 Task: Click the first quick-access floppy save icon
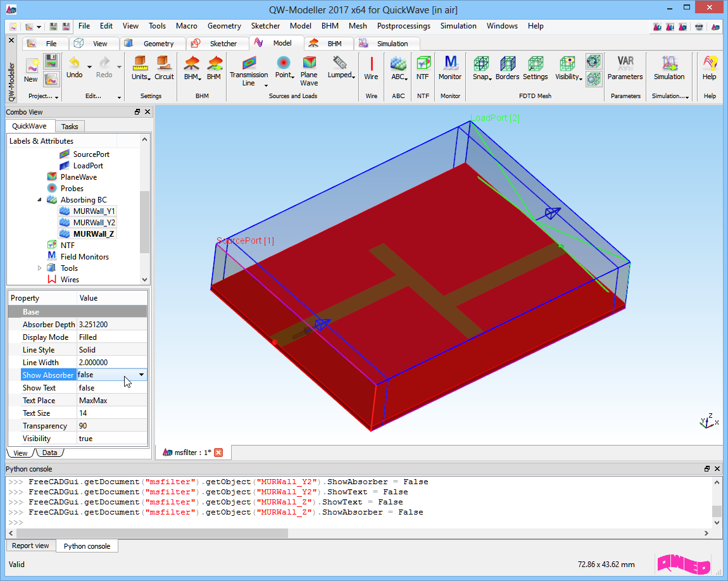tap(54, 27)
